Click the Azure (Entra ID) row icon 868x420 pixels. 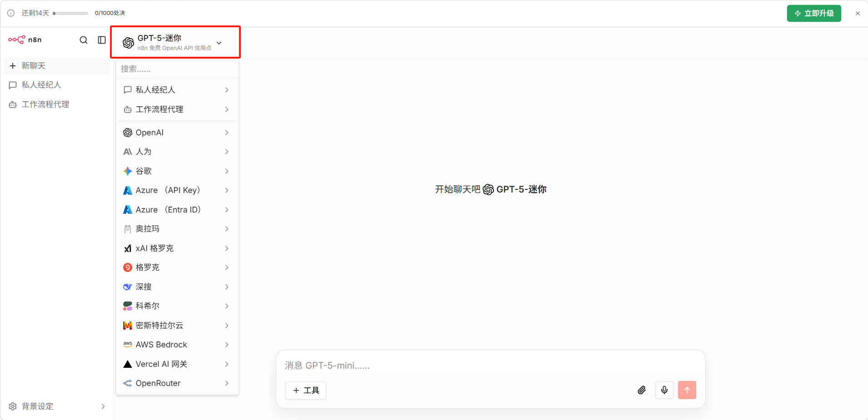(128, 210)
